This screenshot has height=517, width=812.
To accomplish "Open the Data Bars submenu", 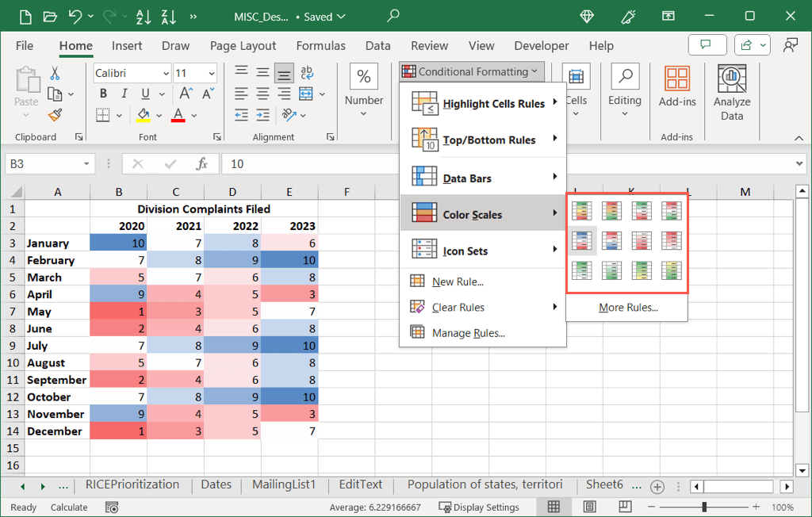I will click(483, 178).
